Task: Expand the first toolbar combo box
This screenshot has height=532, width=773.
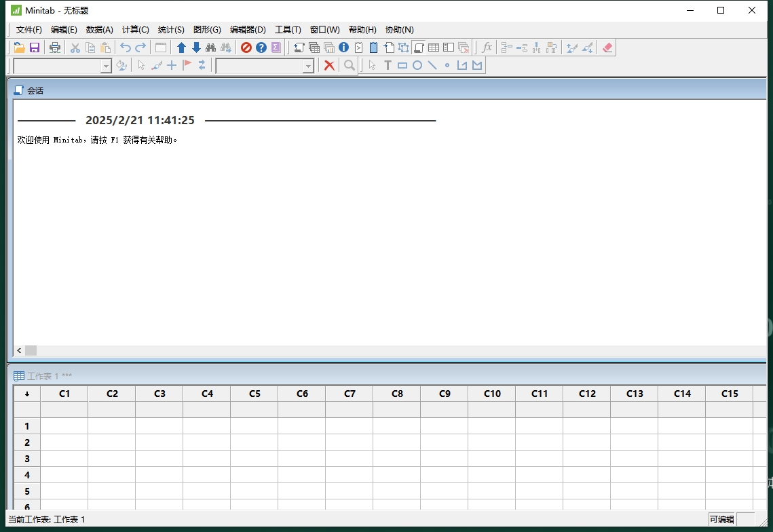Action: coord(106,66)
